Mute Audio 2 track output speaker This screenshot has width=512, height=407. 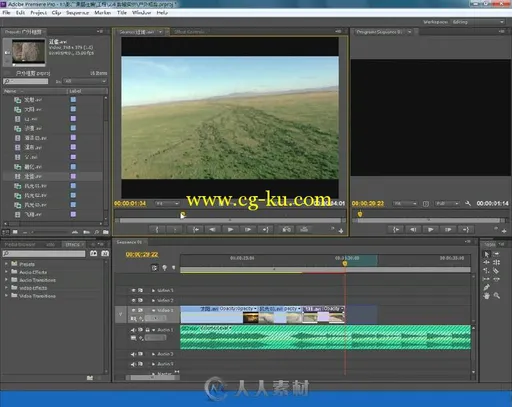click(133, 354)
